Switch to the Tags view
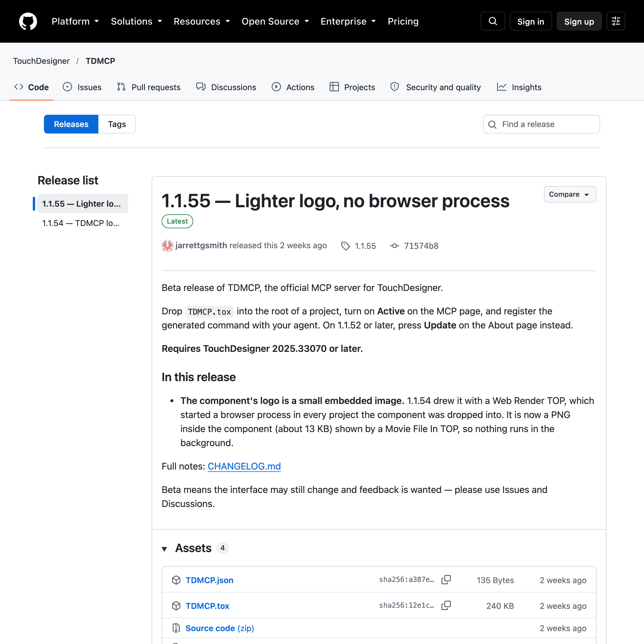Screen dimensions: 644x644 click(117, 124)
